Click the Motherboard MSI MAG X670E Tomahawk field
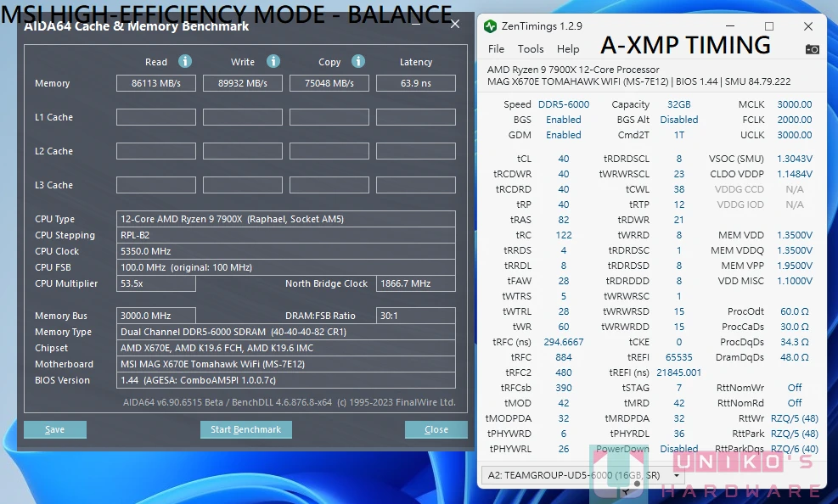838x504 pixels. click(x=286, y=364)
